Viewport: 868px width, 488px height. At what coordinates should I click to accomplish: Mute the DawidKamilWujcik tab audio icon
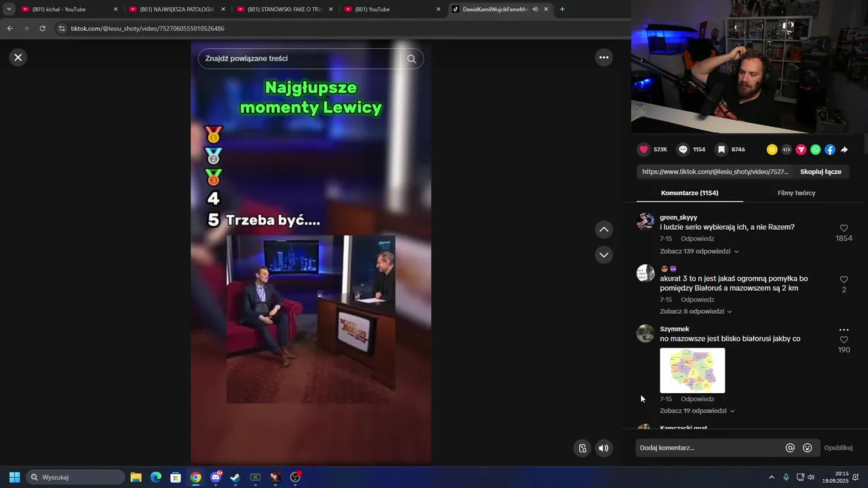click(535, 9)
